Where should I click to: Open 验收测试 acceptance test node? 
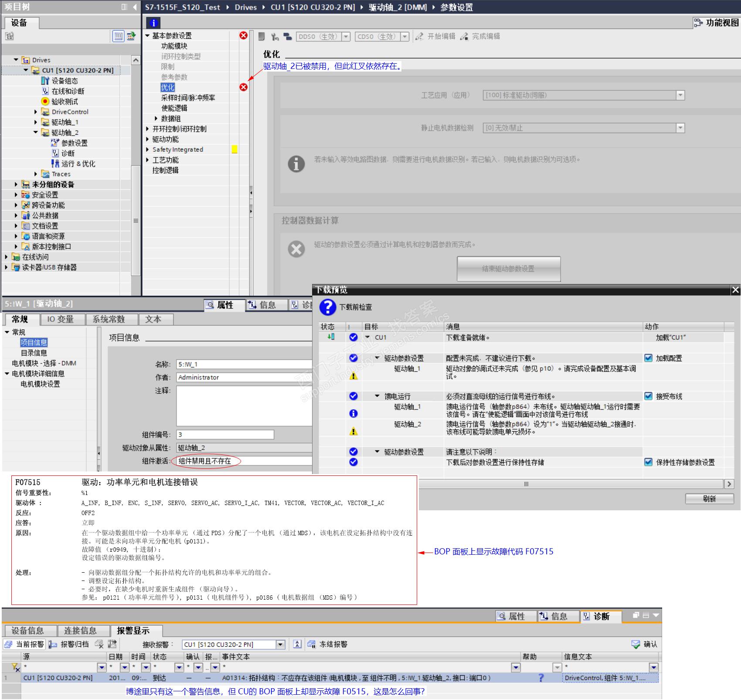pyautogui.click(x=65, y=102)
